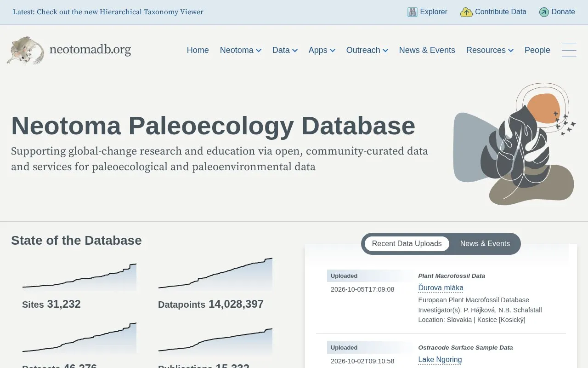Open the News & Events nav item
Screen dimensions: 588x368
427,50
